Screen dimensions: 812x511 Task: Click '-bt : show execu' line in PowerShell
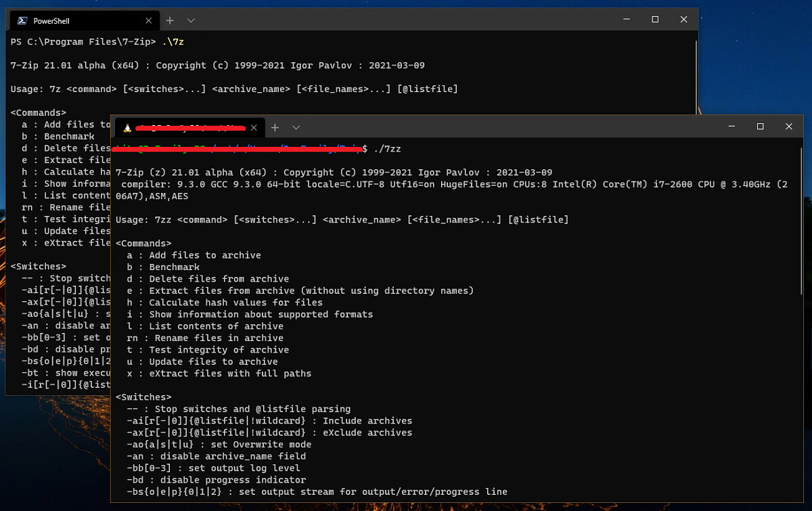[66, 373]
